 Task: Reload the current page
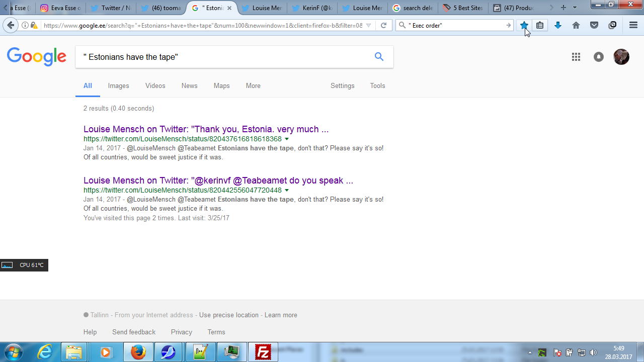(x=383, y=25)
